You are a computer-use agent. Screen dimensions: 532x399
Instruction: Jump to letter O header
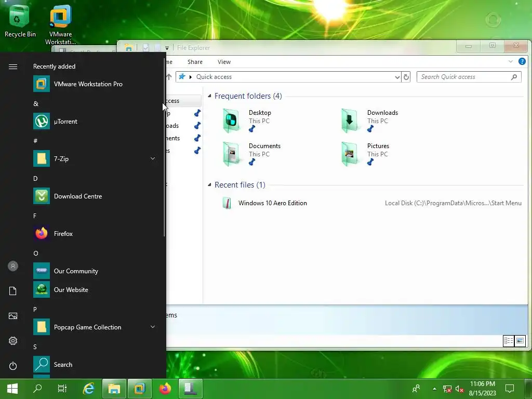pos(36,253)
